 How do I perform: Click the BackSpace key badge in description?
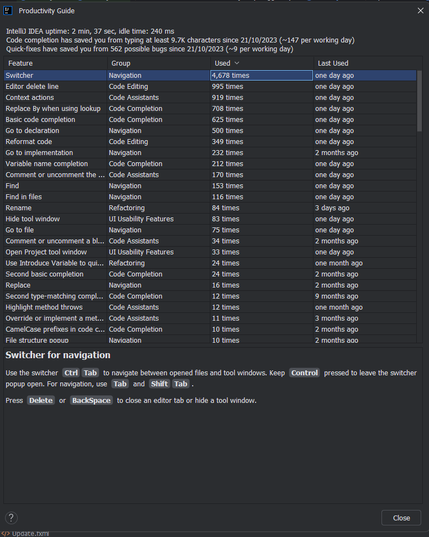click(x=91, y=400)
